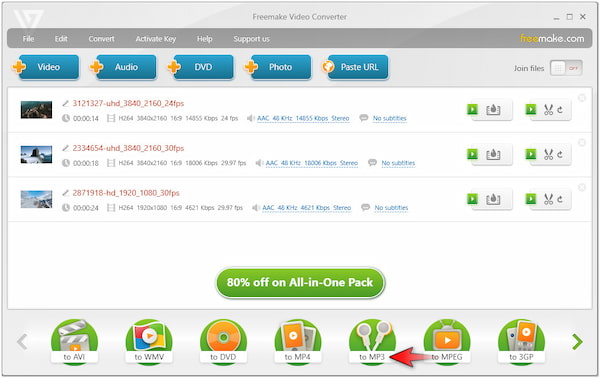
Task: Rename 2871918-hd_1920_1080_30fps with pencil icon
Action: [66, 193]
